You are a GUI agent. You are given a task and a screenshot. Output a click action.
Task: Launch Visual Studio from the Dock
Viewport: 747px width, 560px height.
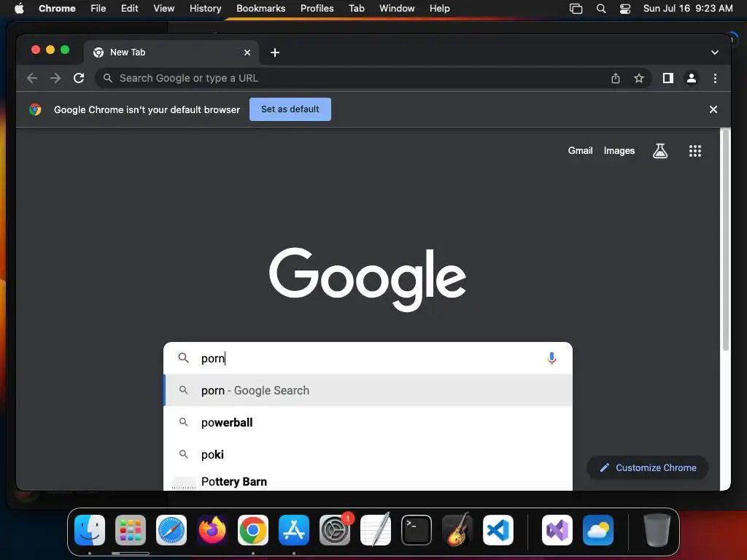557,530
